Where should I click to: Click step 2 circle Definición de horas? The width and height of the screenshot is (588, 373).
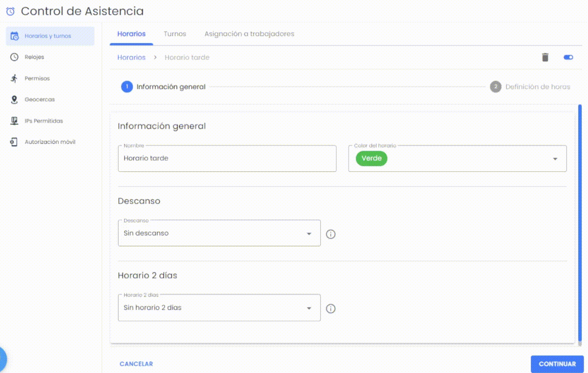point(495,87)
